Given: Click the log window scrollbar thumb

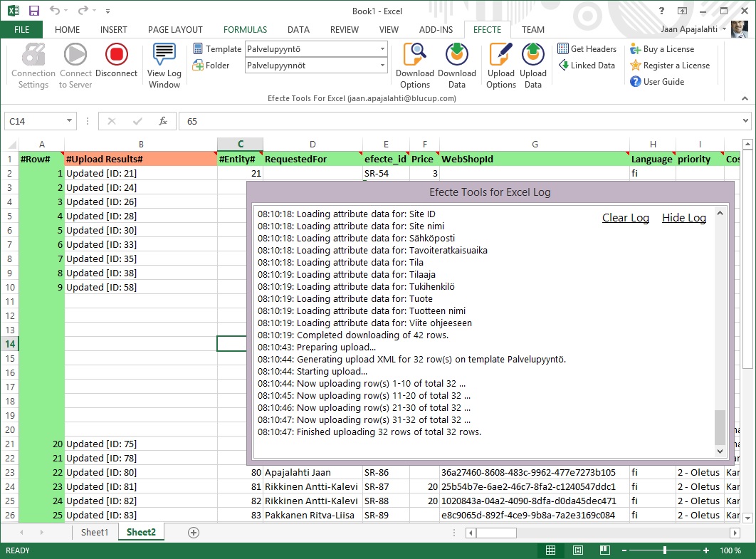Looking at the screenshot, I should pos(720,427).
